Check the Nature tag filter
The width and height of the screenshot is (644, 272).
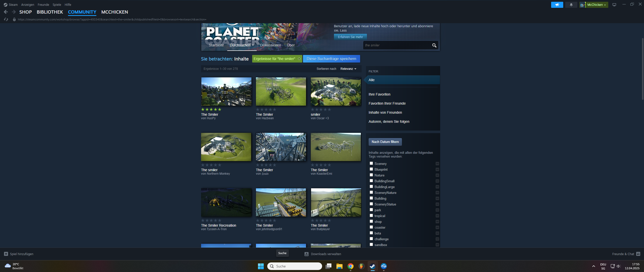371,175
